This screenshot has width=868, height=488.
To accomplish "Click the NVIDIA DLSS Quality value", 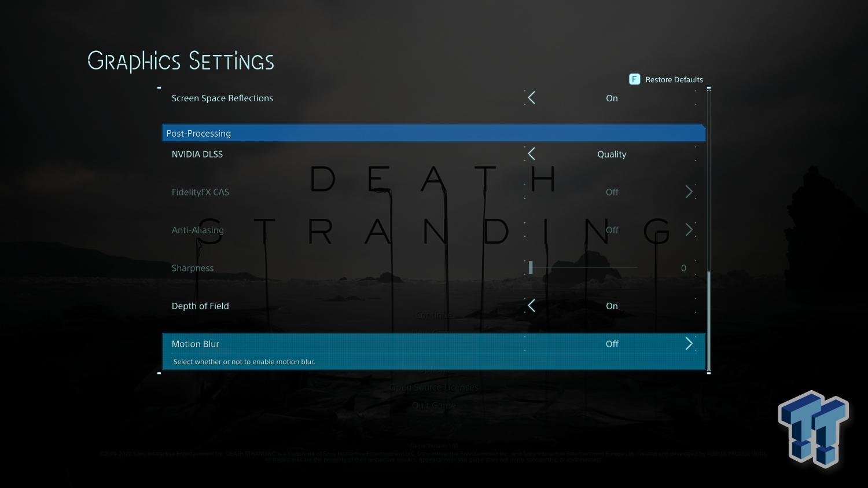I will point(612,155).
